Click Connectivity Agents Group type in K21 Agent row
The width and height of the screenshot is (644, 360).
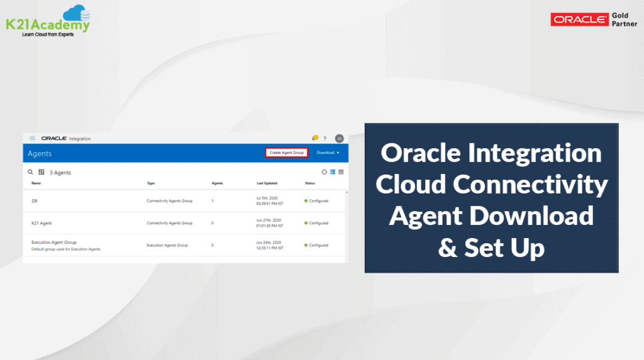click(170, 223)
